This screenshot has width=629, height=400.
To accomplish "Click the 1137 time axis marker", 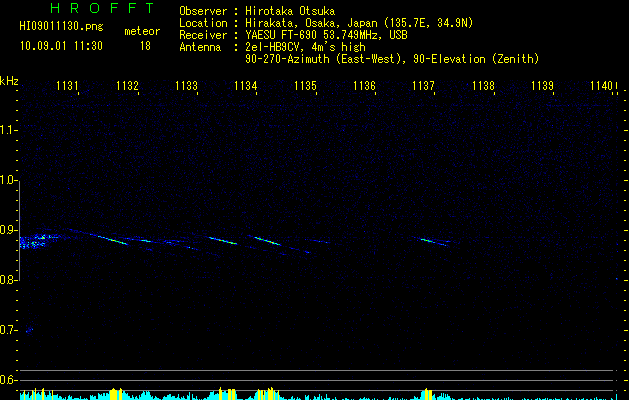I will [424, 86].
